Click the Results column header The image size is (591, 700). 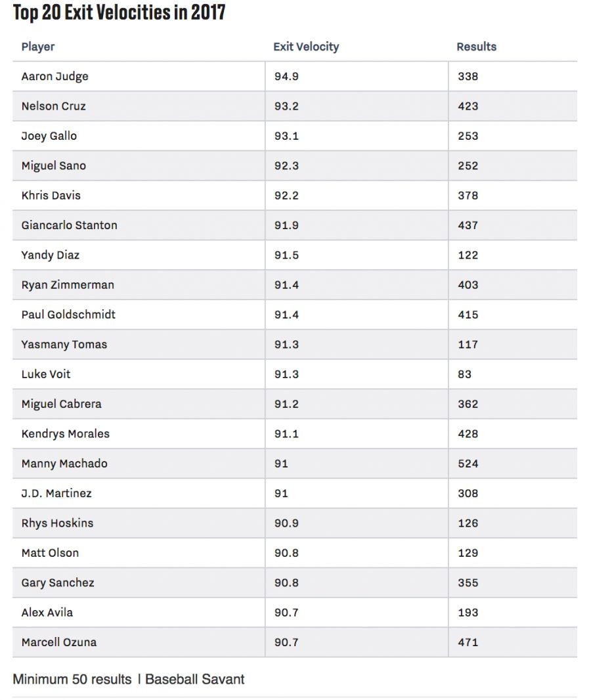point(476,47)
